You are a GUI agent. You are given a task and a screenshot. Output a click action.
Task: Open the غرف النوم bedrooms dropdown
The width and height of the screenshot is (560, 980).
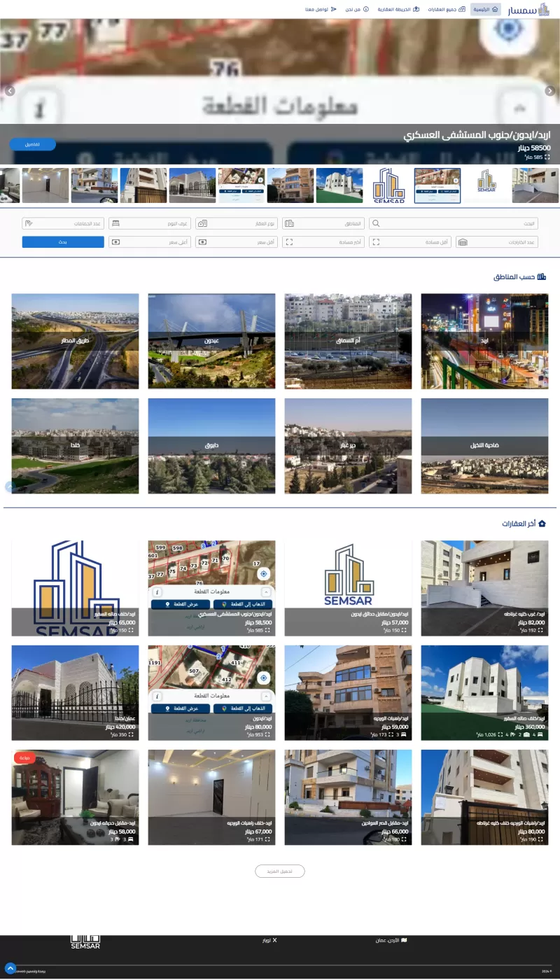click(150, 223)
